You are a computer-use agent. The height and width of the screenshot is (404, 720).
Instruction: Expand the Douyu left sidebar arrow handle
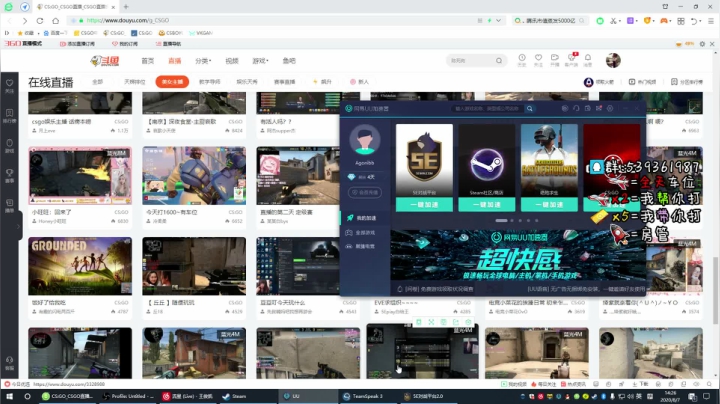coord(19,226)
